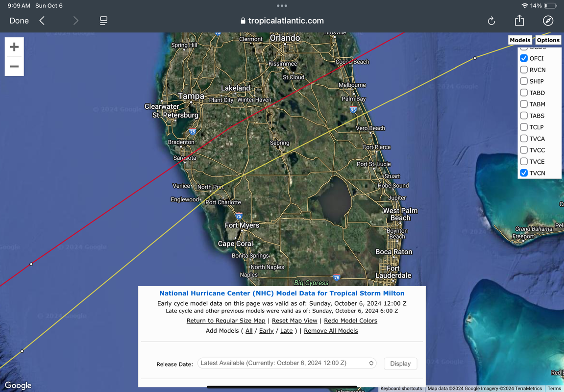
Task: Zoom out of the map
Action: (14, 67)
